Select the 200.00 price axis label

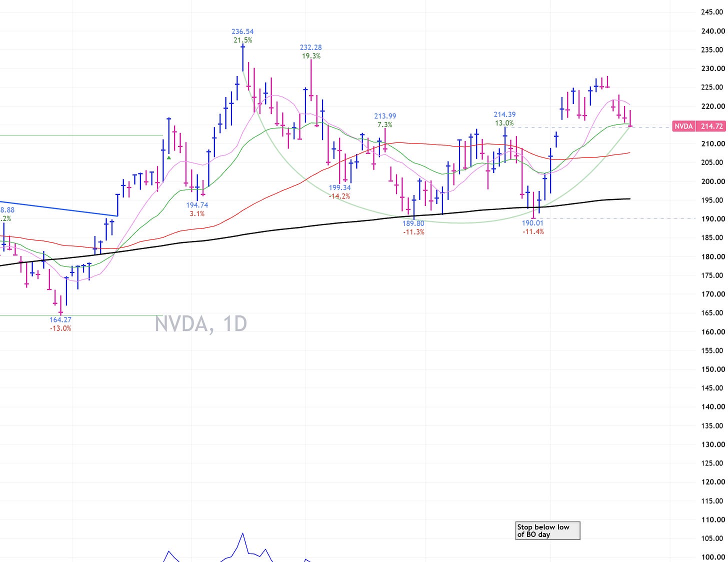point(712,181)
